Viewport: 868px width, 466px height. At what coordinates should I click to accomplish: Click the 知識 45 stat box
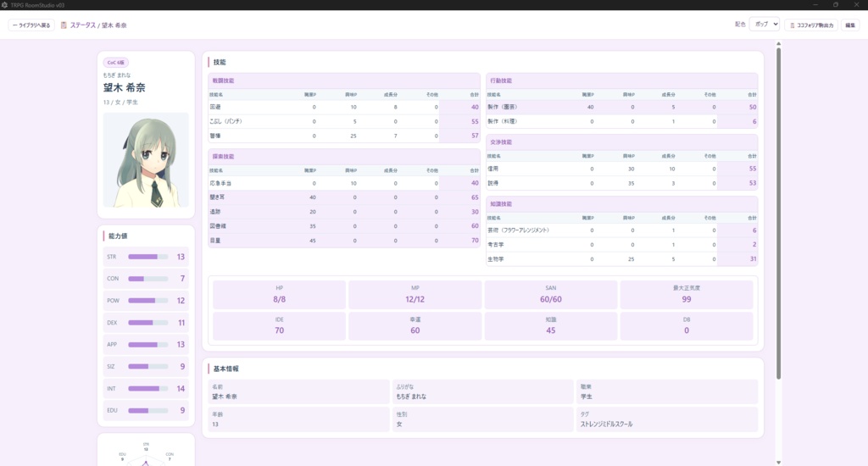pyautogui.click(x=551, y=326)
